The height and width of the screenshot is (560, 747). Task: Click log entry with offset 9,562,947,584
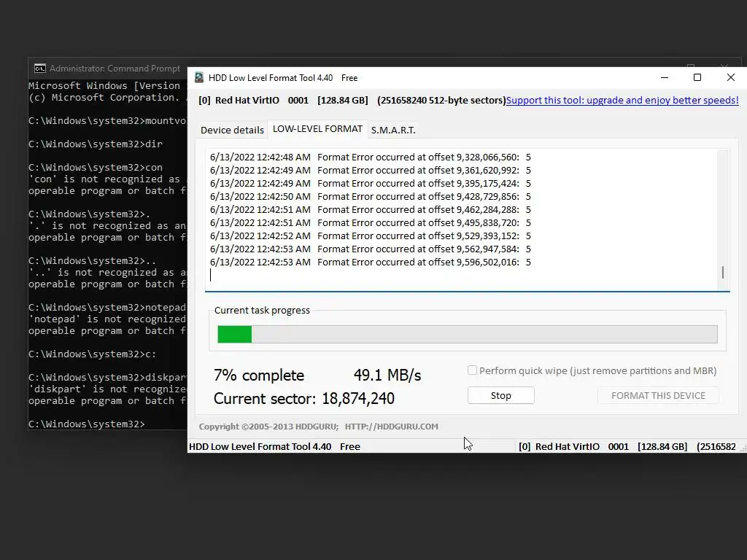pos(370,249)
